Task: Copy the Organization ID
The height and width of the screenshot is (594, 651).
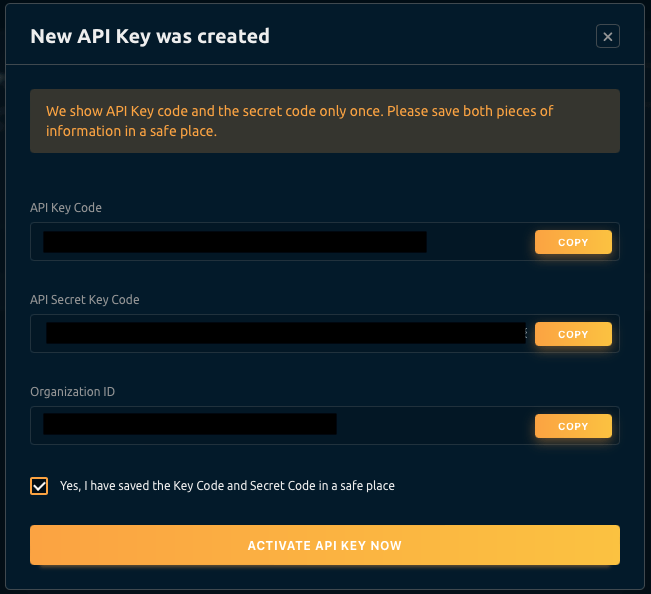Action: (573, 426)
